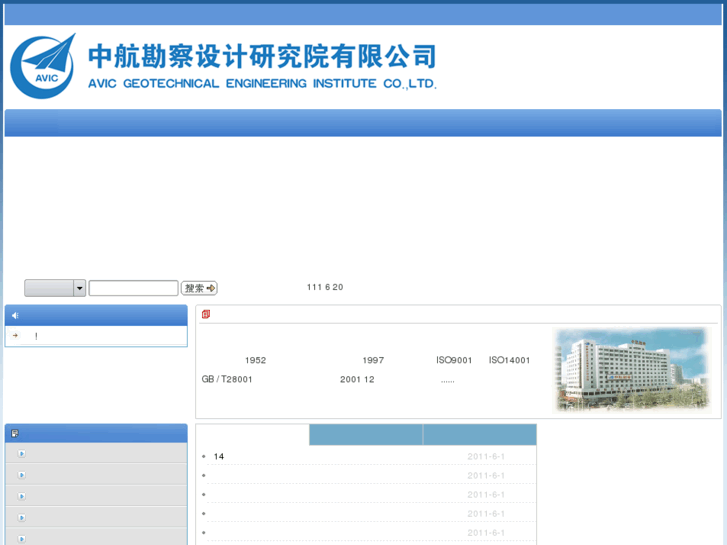Click the exclamation mark notice row
This screenshot has height=545, width=727.
(96, 336)
